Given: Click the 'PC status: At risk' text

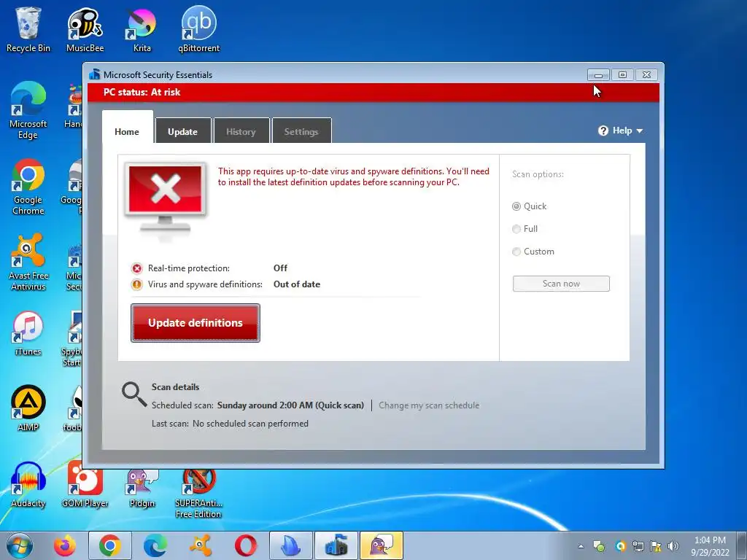Looking at the screenshot, I should coord(142,93).
